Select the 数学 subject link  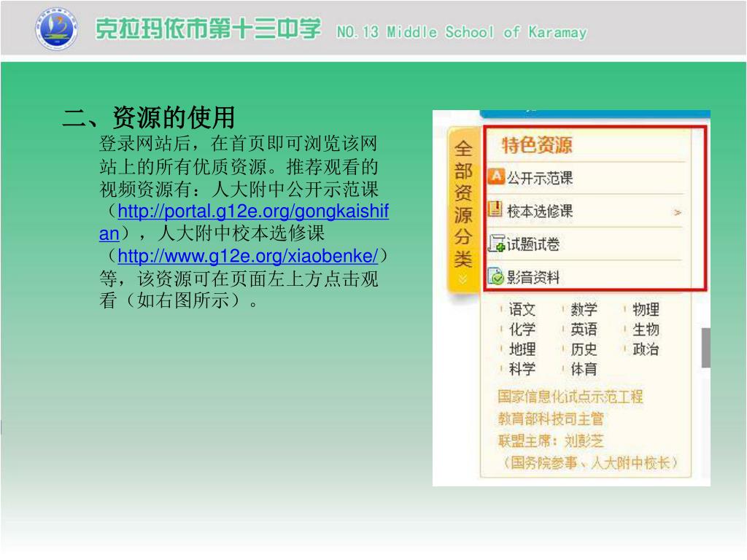tap(584, 309)
